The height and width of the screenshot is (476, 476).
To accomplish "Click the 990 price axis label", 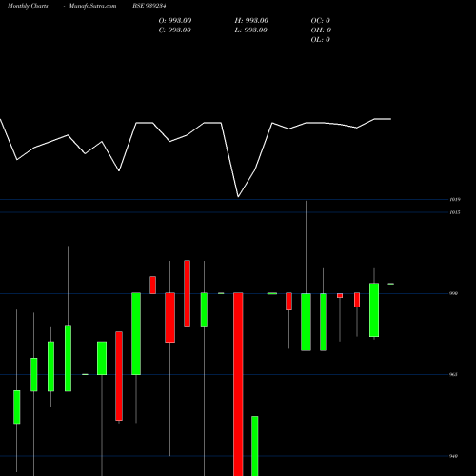I will 453,293.
